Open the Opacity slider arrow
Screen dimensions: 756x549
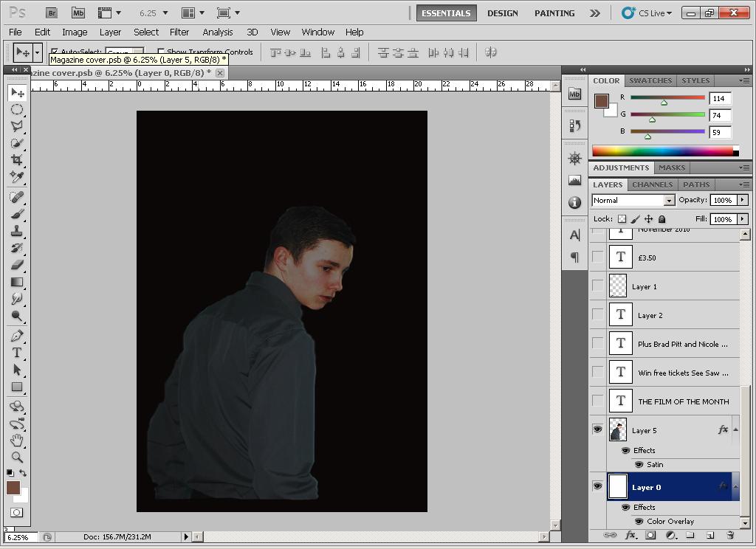[743, 199]
